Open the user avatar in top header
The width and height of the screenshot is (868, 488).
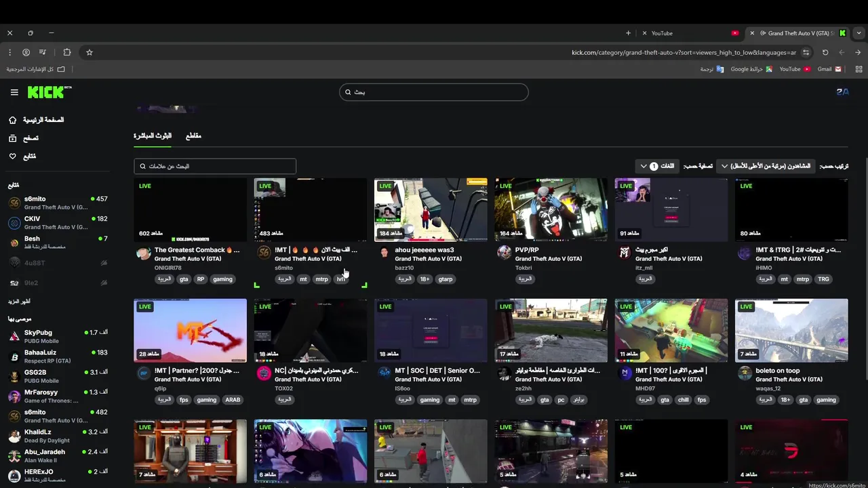(x=842, y=92)
